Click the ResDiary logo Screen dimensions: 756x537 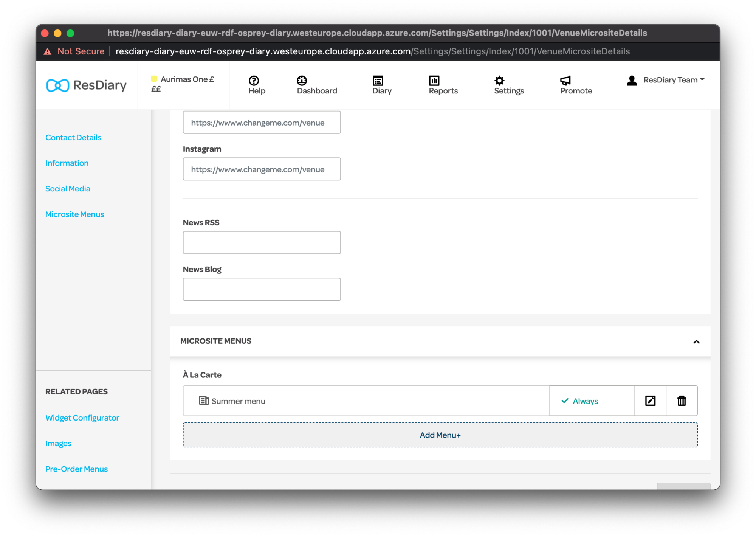point(86,85)
